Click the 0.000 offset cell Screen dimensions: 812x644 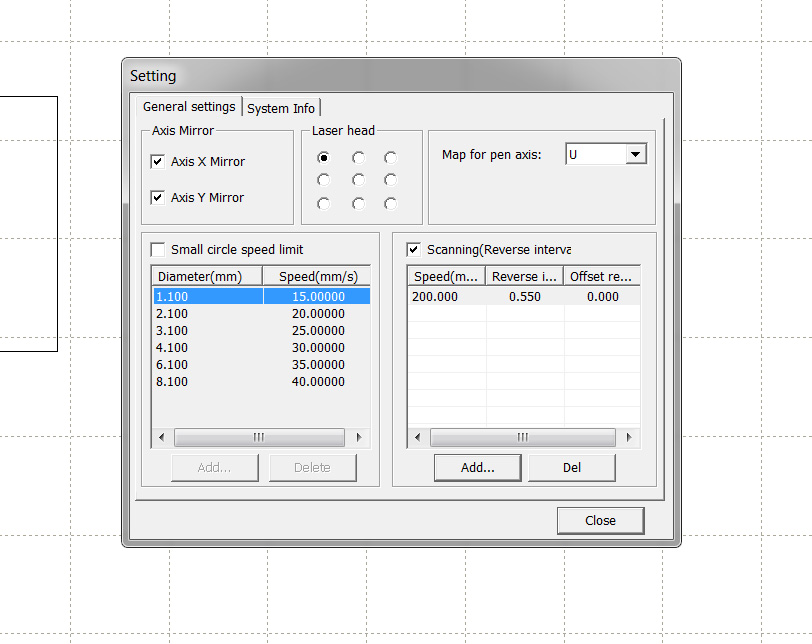click(x=602, y=297)
